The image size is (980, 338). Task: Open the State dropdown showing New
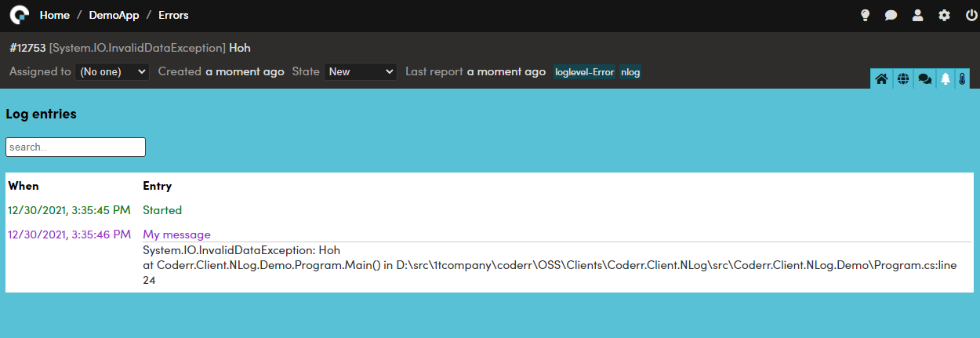361,71
